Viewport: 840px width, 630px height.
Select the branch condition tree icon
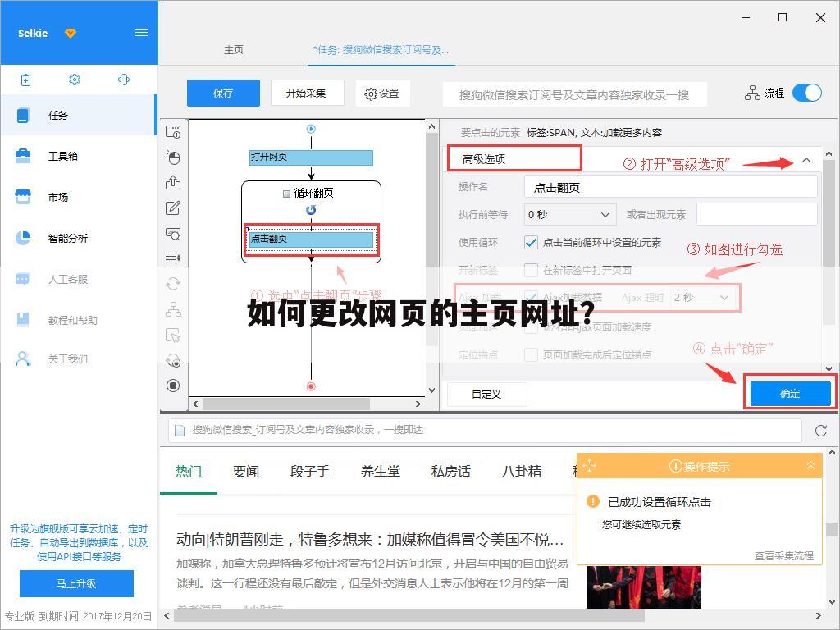point(173,309)
